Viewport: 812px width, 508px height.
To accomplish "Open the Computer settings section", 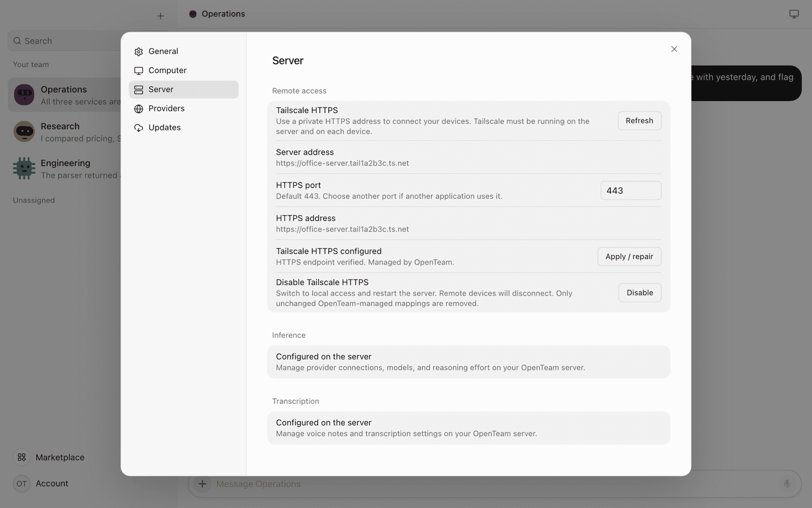I will pos(183,71).
